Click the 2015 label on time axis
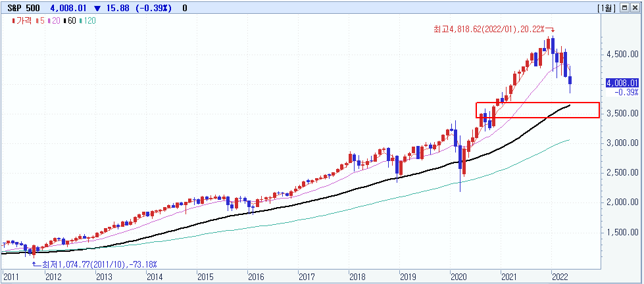The width and height of the screenshot is (644, 284). (206, 277)
